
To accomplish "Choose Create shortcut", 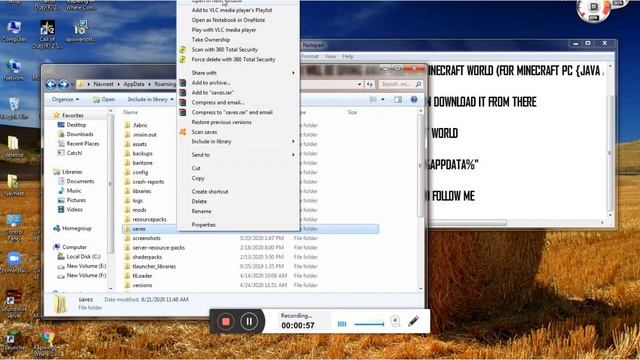I will pos(210,191).
